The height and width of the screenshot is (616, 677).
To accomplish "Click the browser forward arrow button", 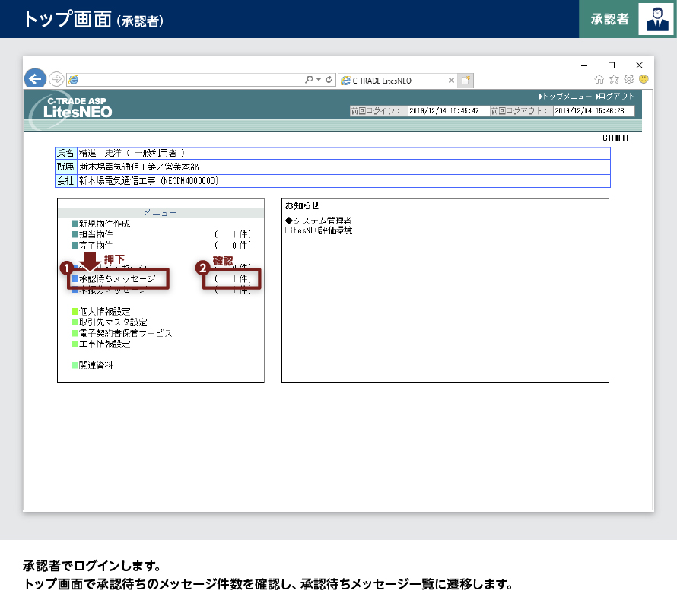I will 56,79.
